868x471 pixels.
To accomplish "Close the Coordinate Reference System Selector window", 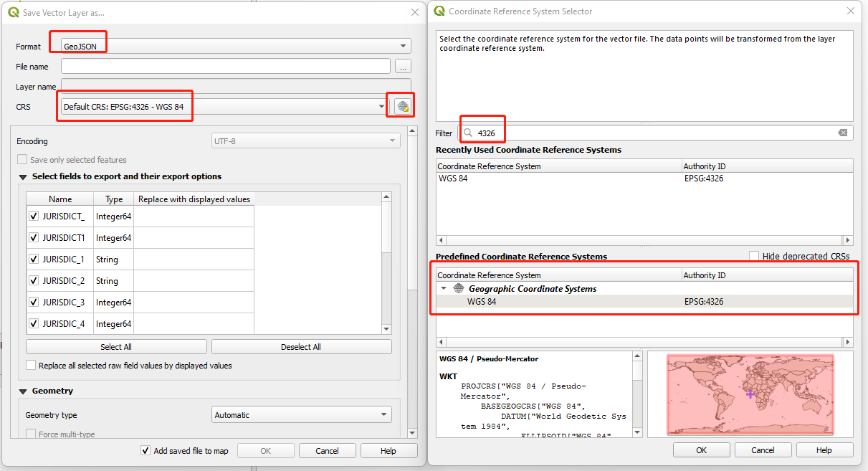I will point(850,11).
